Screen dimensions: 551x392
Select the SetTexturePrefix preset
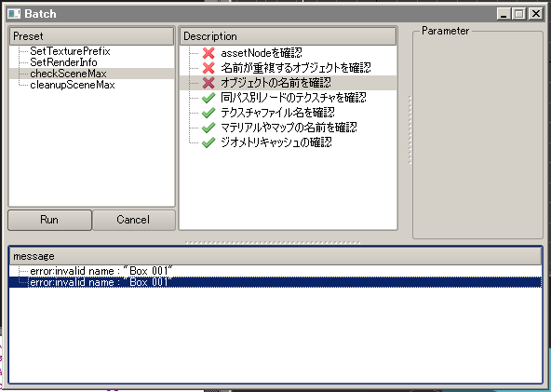click(x=70, y=51)
